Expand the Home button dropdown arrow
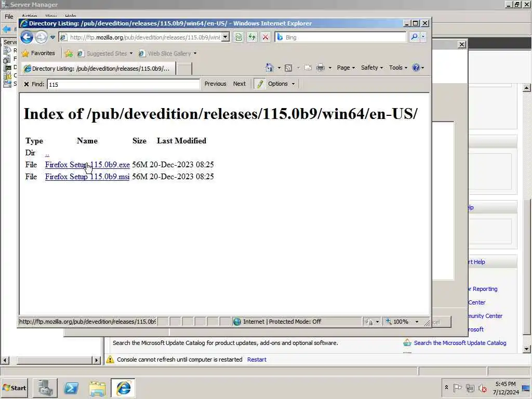This screenshot has height=399, width=532. 279,68
